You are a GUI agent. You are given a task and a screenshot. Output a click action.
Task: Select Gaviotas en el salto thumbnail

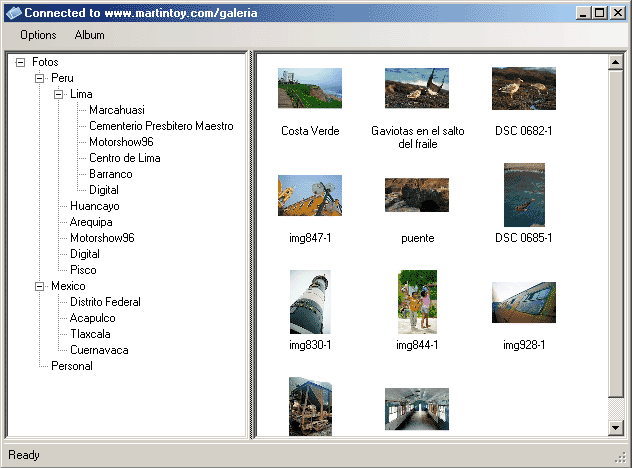[417, 88]
